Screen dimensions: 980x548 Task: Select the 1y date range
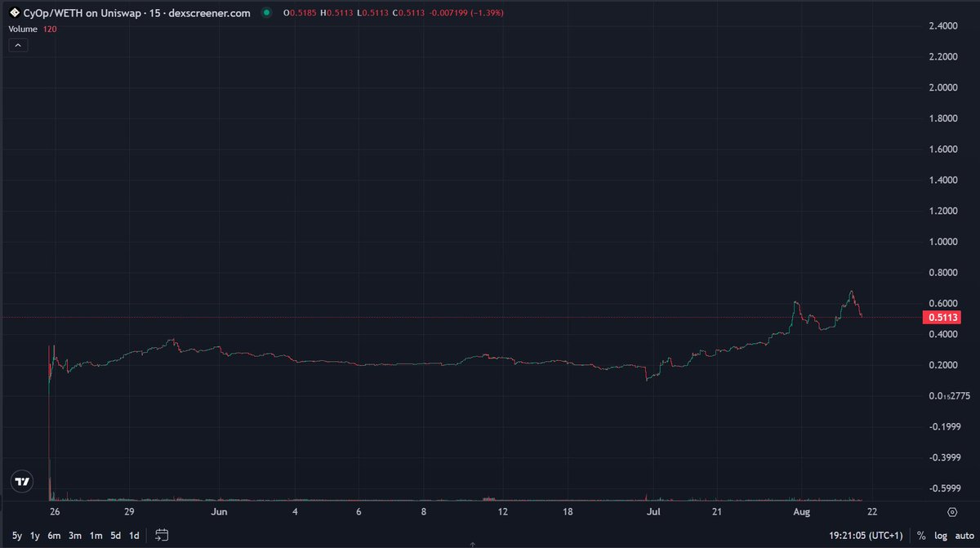(35, 536)
